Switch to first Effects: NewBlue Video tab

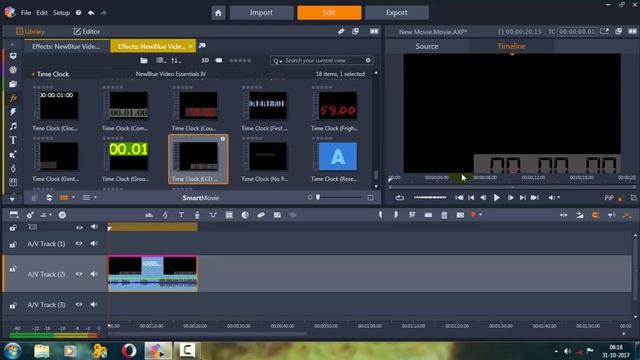[67, 47]
